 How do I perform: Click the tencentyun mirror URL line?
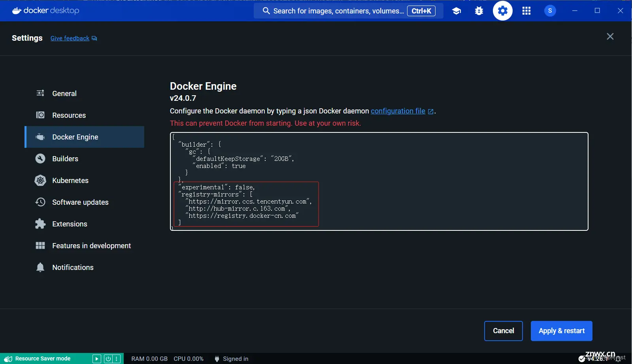click(x=249, y=202)
